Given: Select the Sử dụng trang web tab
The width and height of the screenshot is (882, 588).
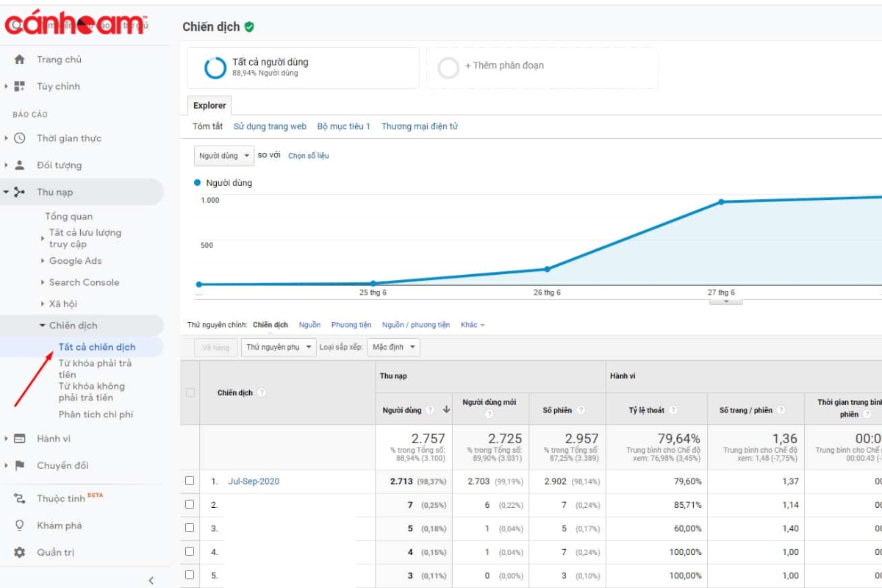Looking at the screenshot, I should tap(270, 126).
